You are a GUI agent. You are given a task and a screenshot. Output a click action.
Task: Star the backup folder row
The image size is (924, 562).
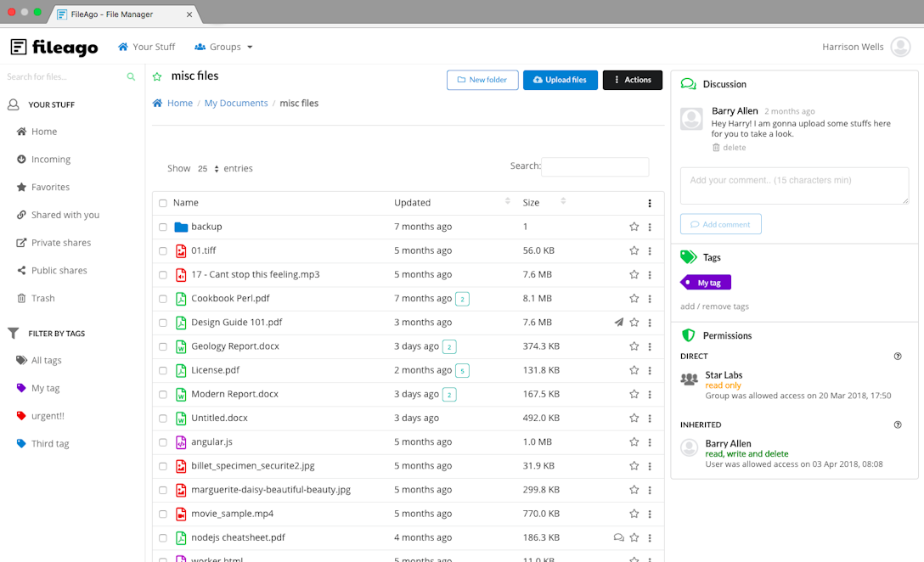[634, 227]
